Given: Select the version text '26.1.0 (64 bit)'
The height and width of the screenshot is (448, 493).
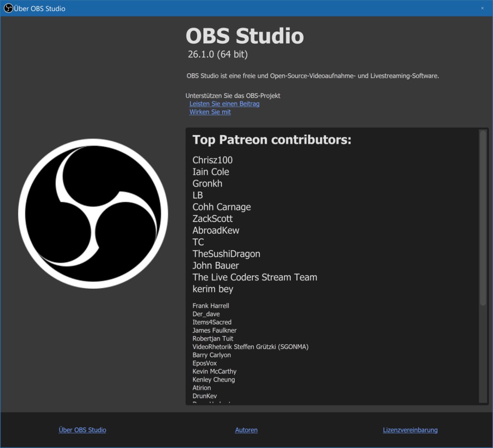Looking at the screenshot, I should pyautogui.click(x=218, y=54).
